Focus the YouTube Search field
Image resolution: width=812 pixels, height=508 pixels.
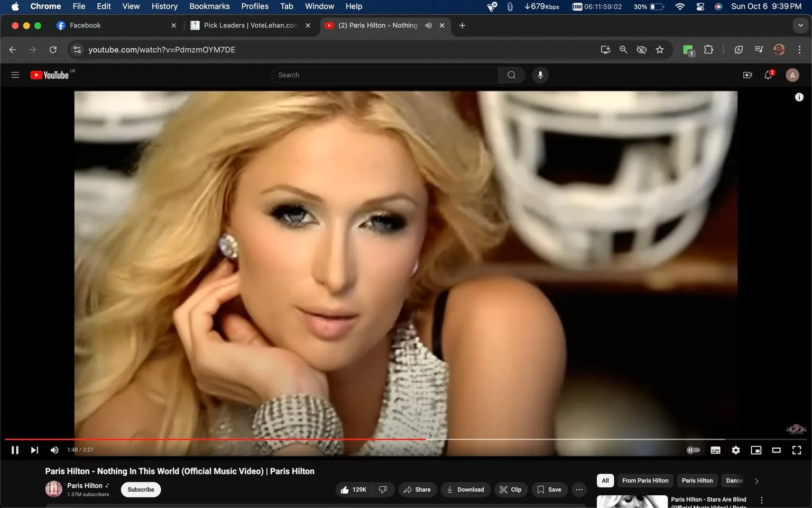point(385,75)
